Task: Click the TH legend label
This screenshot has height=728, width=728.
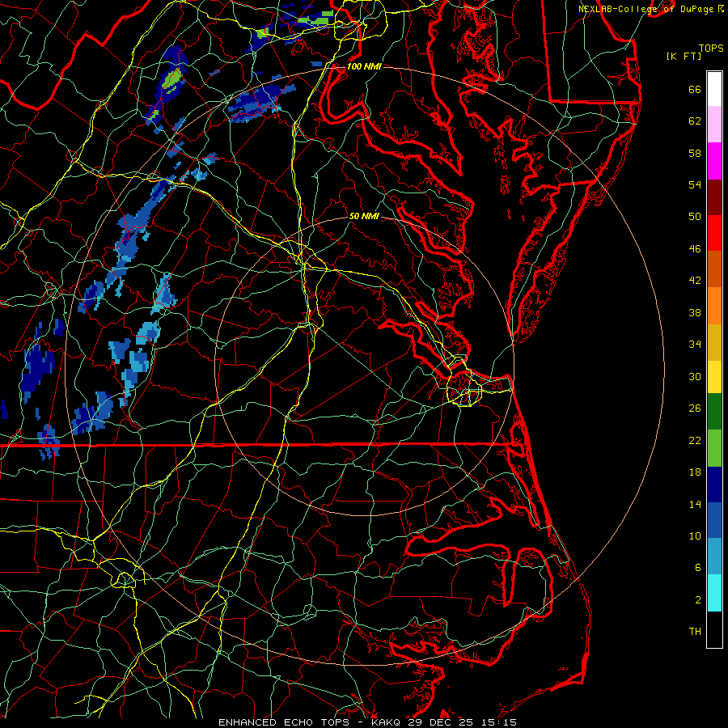Action: coord(695,632)
